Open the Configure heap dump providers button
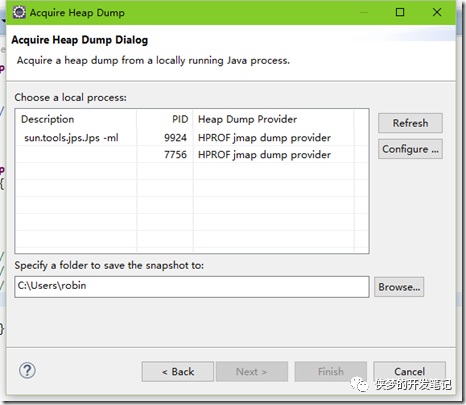The image size is (466, 405). tap(410, 149)
